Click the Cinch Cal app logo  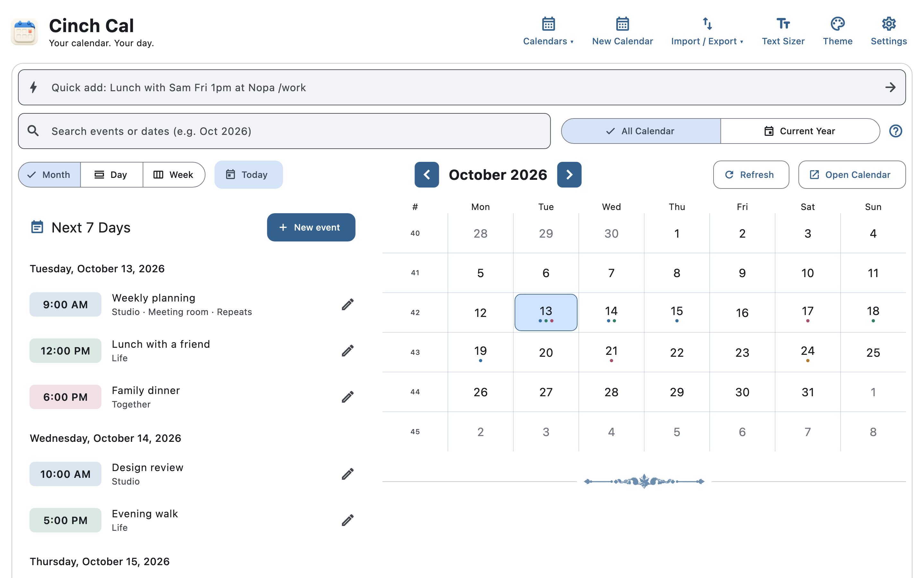point(24,32)
